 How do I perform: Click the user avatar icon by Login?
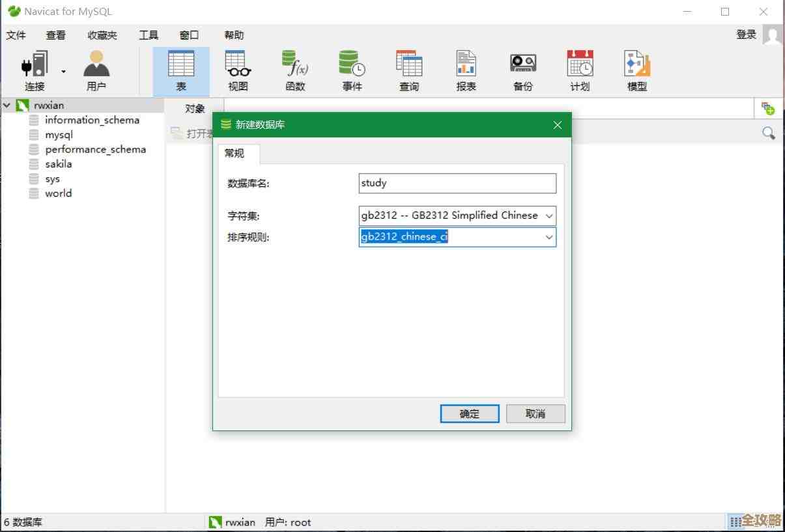tap(772, 35)
